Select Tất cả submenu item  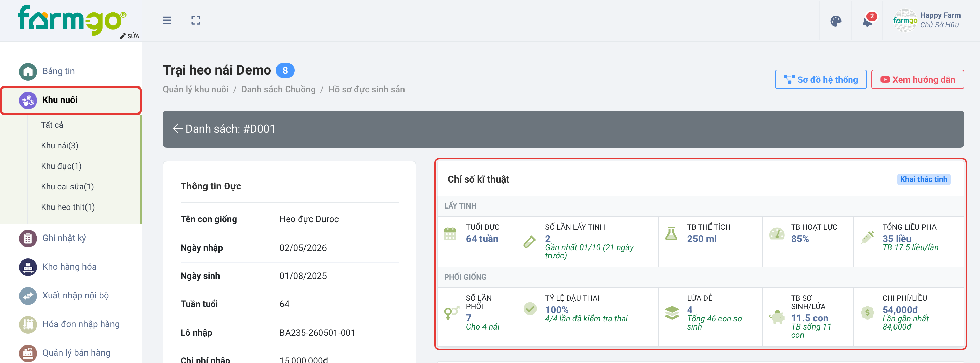[x=52, y=125]
